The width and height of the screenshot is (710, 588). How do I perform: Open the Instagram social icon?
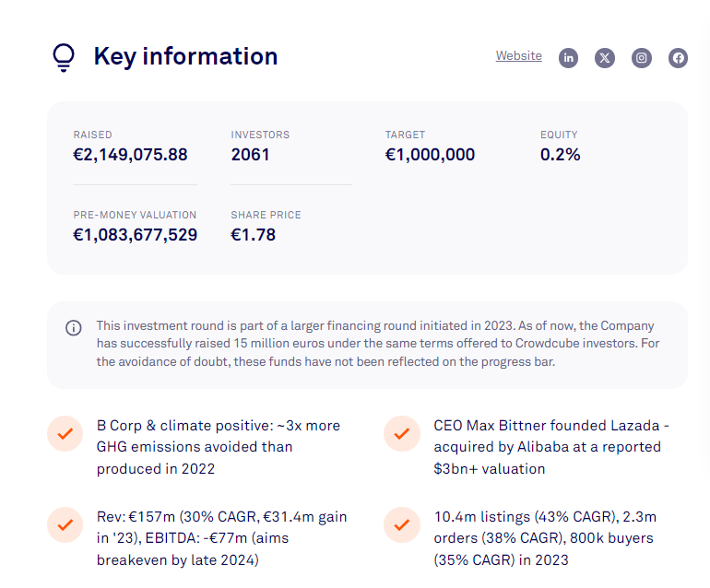click(x=642, y=58)
